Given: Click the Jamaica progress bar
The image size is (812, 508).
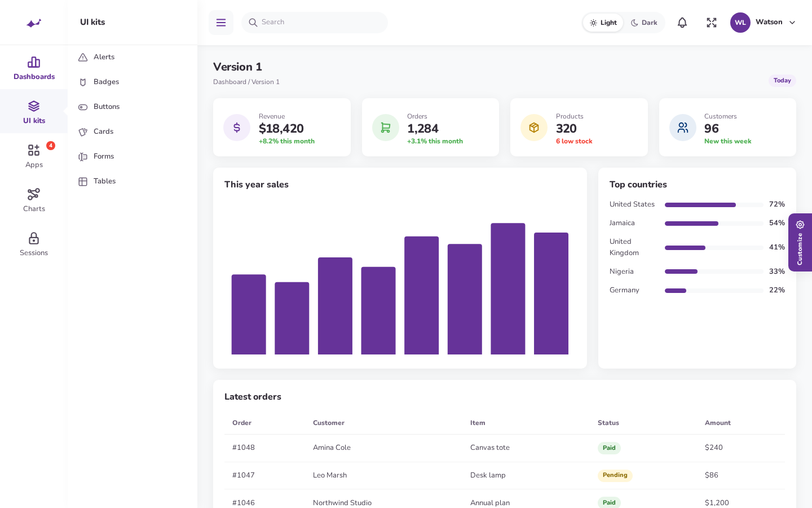Looking at the screenshot, I should click(714, 224).
